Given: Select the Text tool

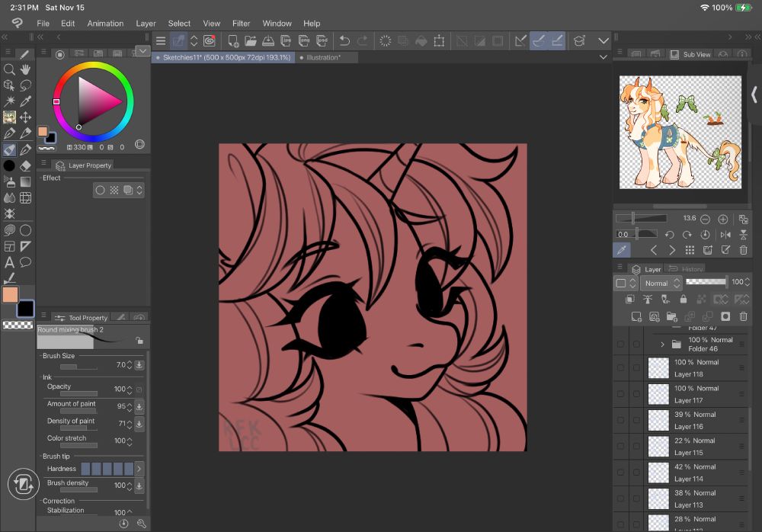Looking at the screenshot, I should (x=9, y=263).
